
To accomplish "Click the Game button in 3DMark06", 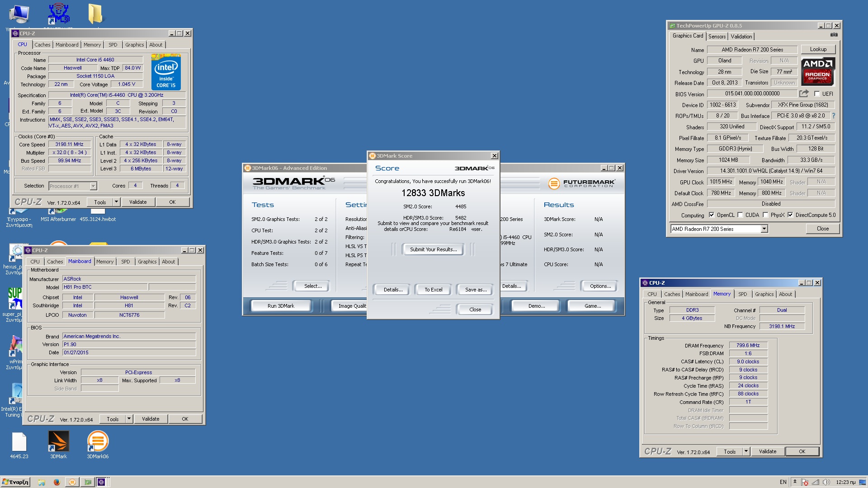I will [x=593, y=306].
